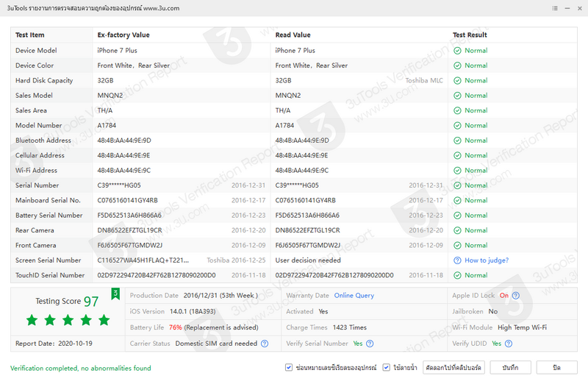Click Normal check icon for Model Number
588x387 pixels.
[457, 126]
